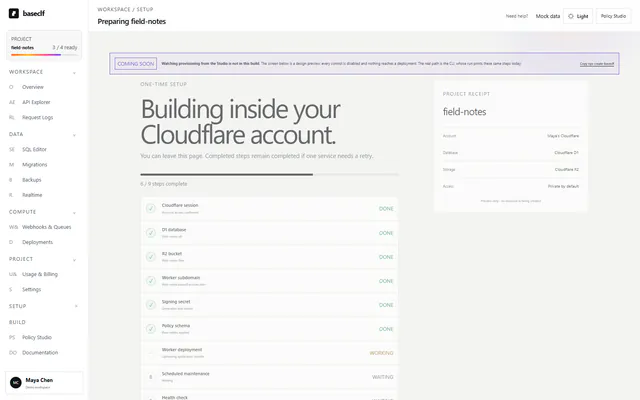
Task: Open project Settings
Action: coord(42,289)
